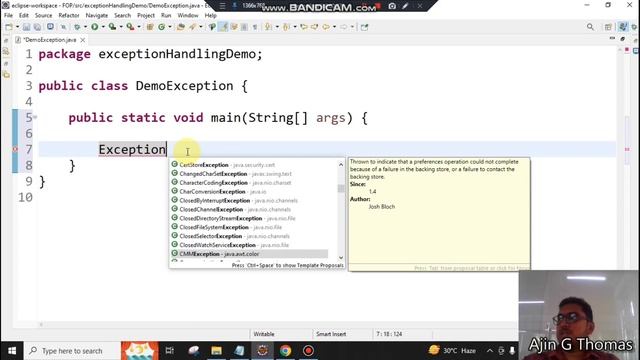Click the error marker on line 7

pyautogui.click(x=15, y=149)
